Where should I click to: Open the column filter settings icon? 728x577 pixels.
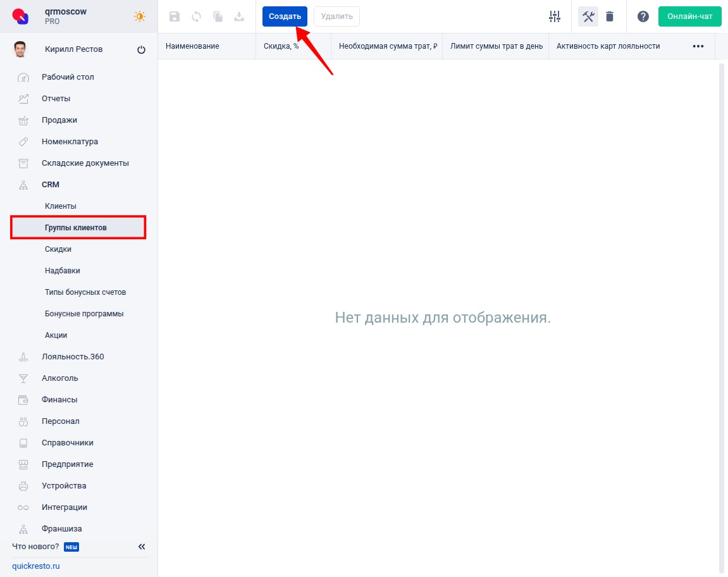coord(555,16)
